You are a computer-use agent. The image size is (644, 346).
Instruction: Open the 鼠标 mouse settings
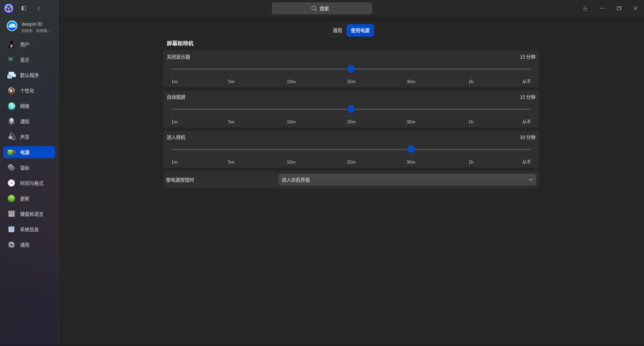(x=29, y=168)
